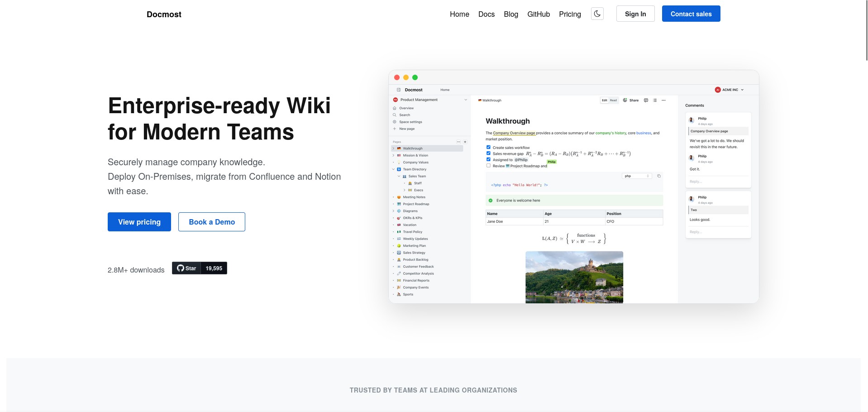Image resolution: width=868 pixels, height=412 pixels.
Task: Click the Book a Demo button
Action: (x=211, y=222)
